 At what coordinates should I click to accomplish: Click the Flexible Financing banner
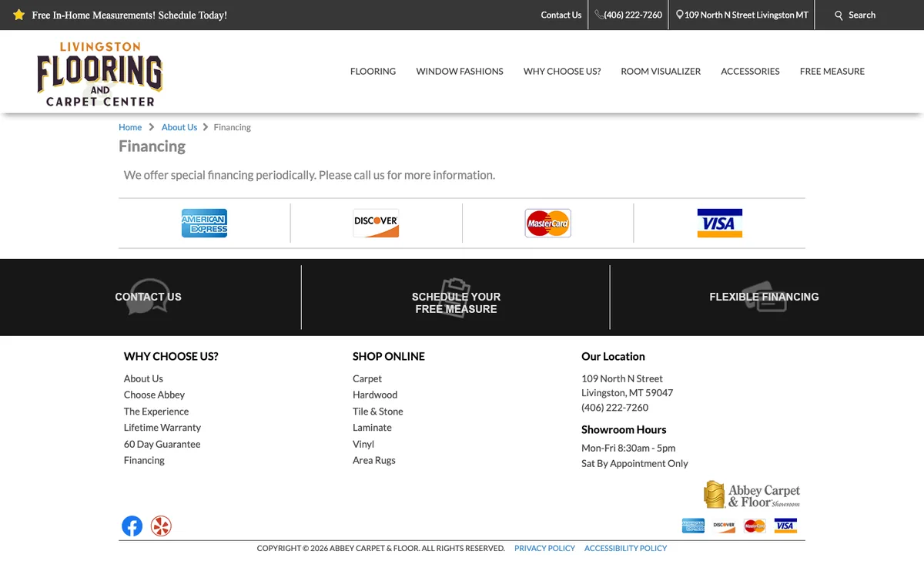click(x=764, y=297)
